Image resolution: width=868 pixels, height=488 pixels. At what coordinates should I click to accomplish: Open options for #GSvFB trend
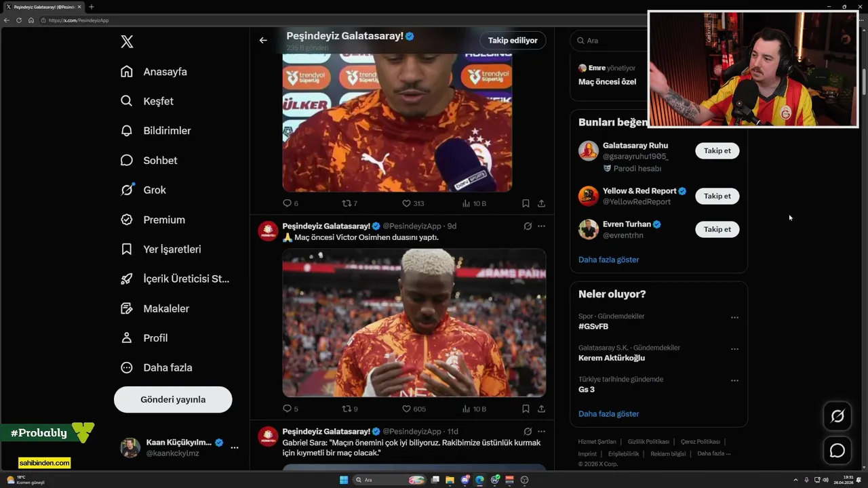point(734,317)
